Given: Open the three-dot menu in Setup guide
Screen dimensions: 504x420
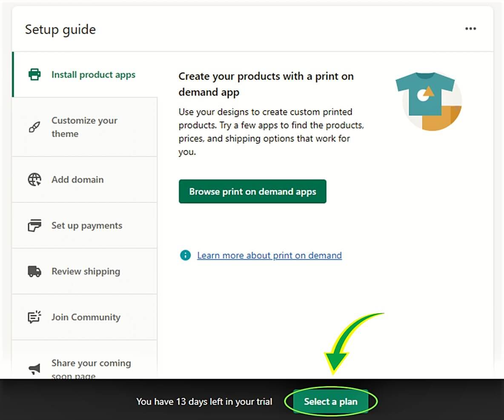Looking at the screenshot, I should 470,29.
